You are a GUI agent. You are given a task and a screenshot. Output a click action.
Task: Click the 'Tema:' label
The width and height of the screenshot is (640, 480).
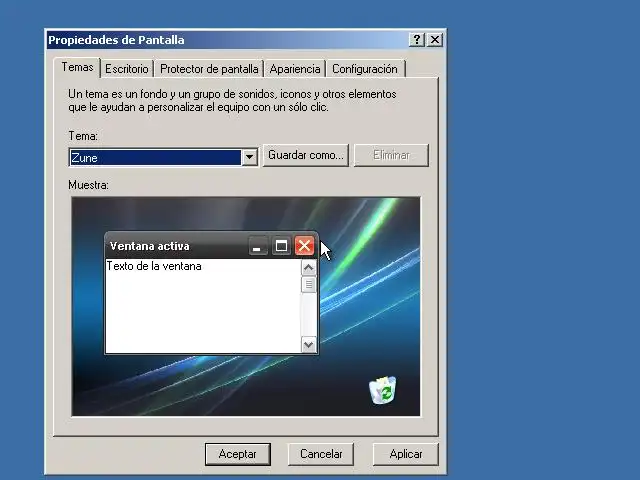(x=83, y=136)
